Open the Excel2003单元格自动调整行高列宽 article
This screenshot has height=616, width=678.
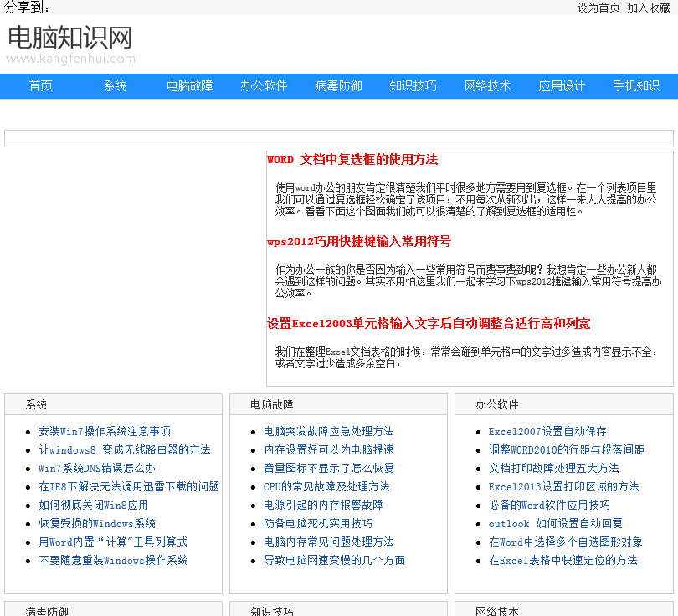429,323
